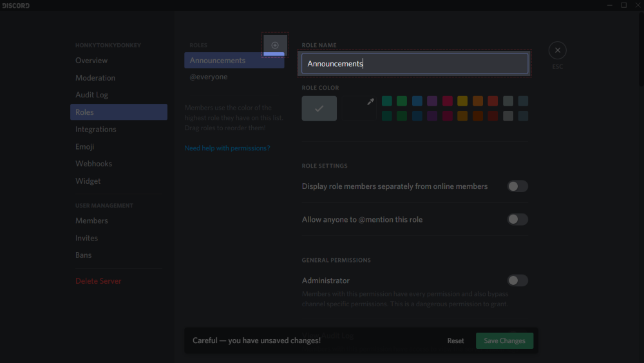The image size is (644, 363).
Task: Choose the bright blue role color, top row
Action: [x=417, y=101]
